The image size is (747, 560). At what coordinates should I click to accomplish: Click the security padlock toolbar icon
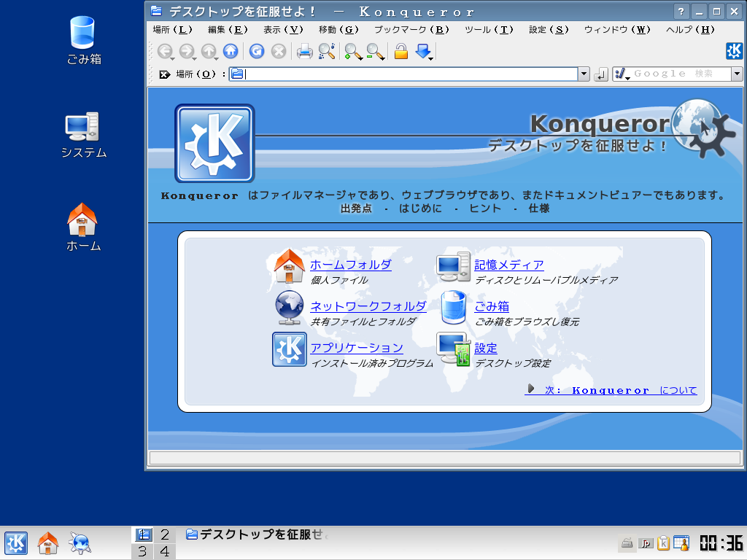(x=401, y=51)
